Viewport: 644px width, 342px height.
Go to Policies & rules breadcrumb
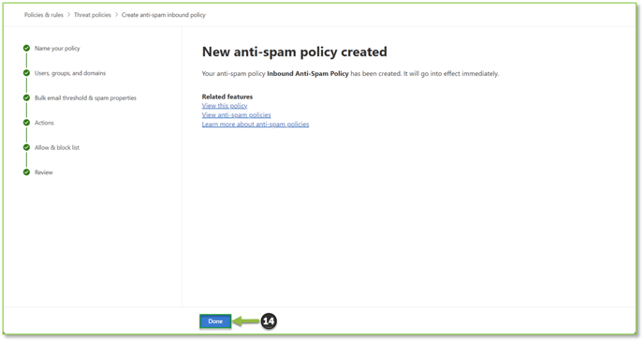[x=44, y=15]
